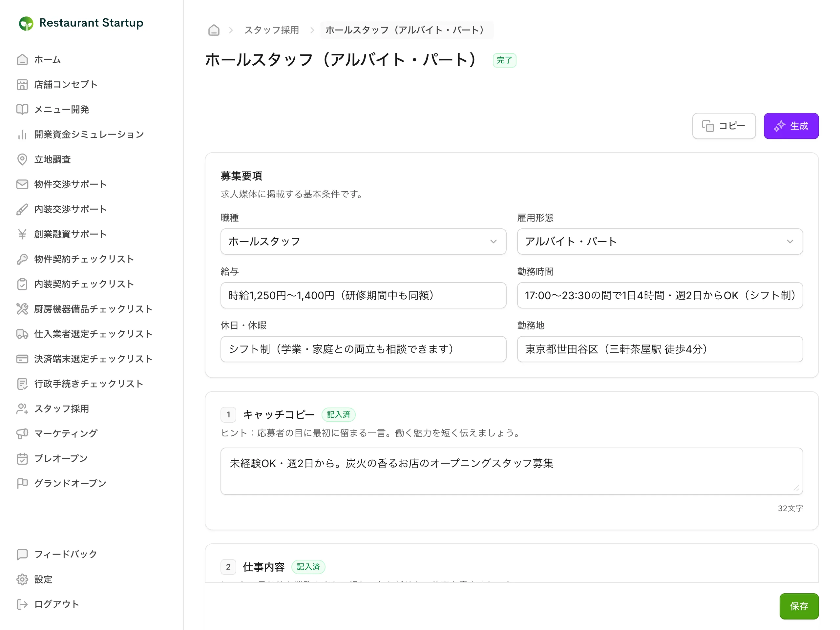Click the プレオープン calendar icon
Image resolution: width=840 pixels, height=630 pixels.
pos(22,459)
